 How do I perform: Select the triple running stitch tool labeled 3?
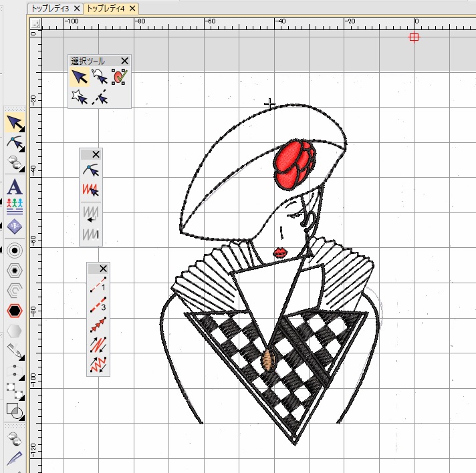98,305
